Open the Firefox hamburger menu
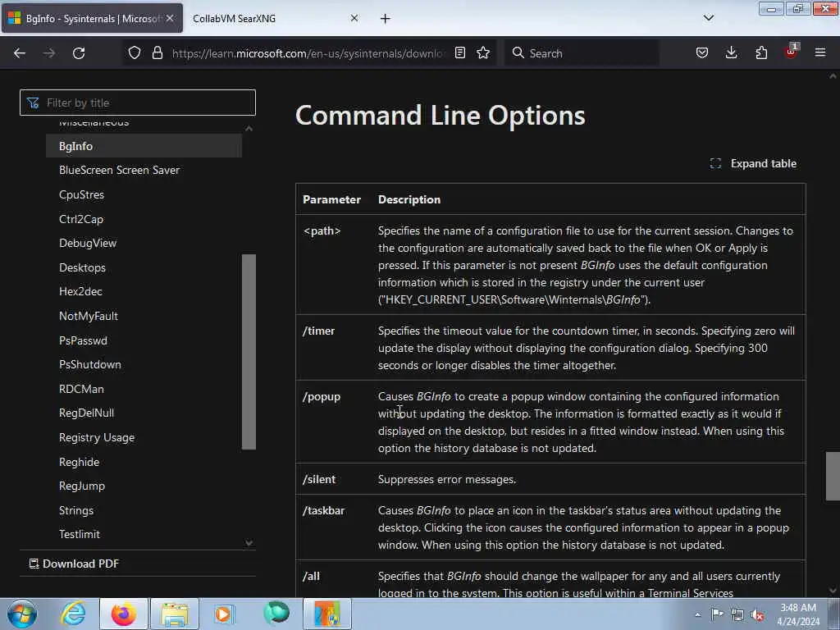 point(820,53)
